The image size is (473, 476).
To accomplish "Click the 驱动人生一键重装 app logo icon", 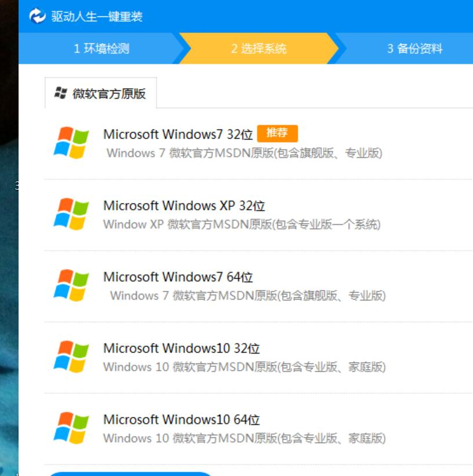I will point(37,16).
